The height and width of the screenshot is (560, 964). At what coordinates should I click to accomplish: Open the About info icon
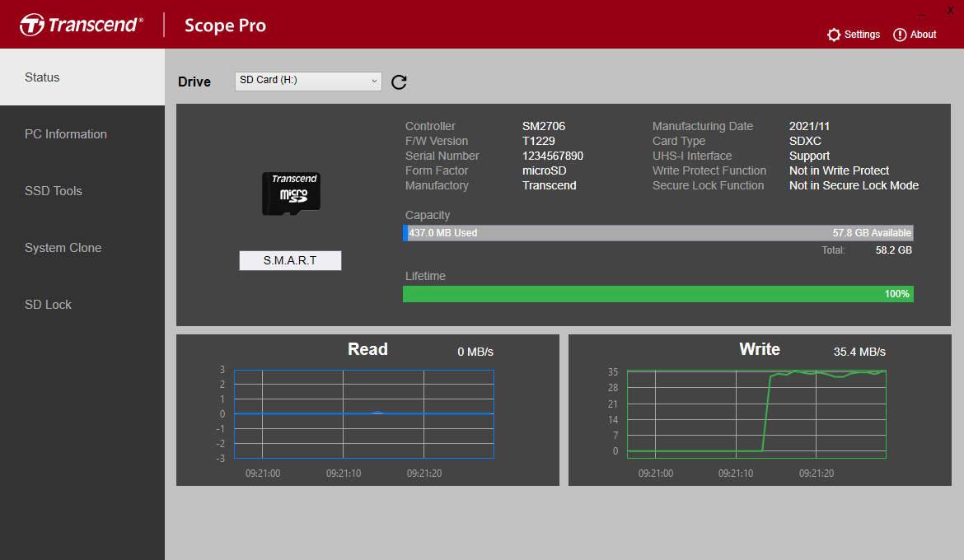click(x=900, y=35)
